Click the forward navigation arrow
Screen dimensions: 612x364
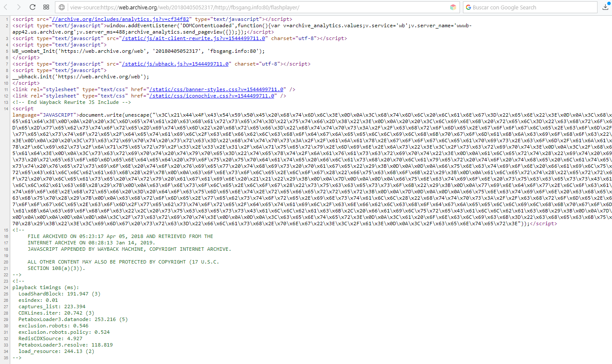pyautogui.click(x=19, y=7)
